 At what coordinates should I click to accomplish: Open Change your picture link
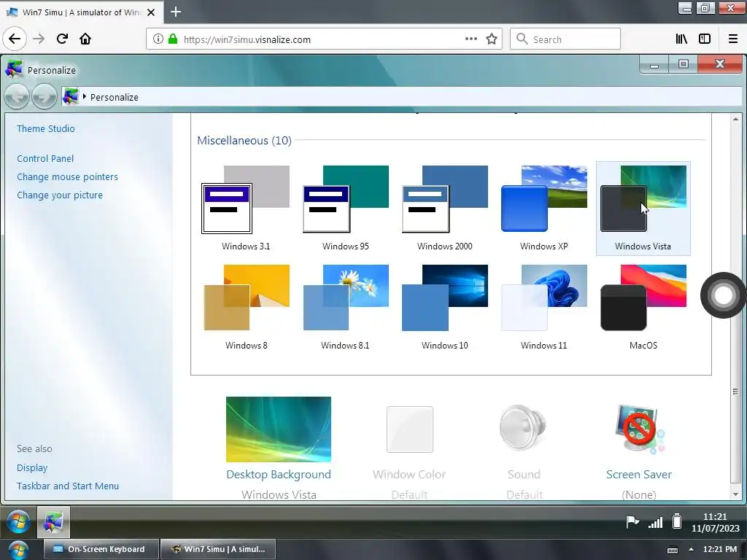click(x=60, y=195)
